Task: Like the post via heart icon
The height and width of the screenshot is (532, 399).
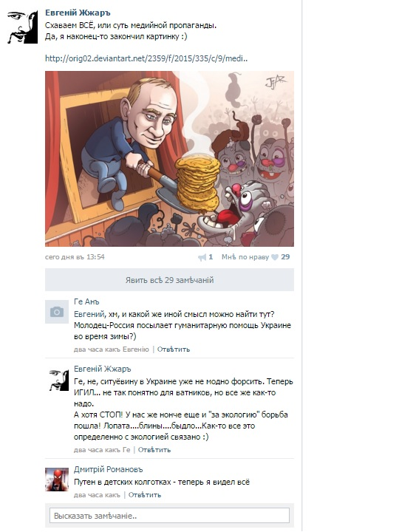Action: [x=275, y=258]
